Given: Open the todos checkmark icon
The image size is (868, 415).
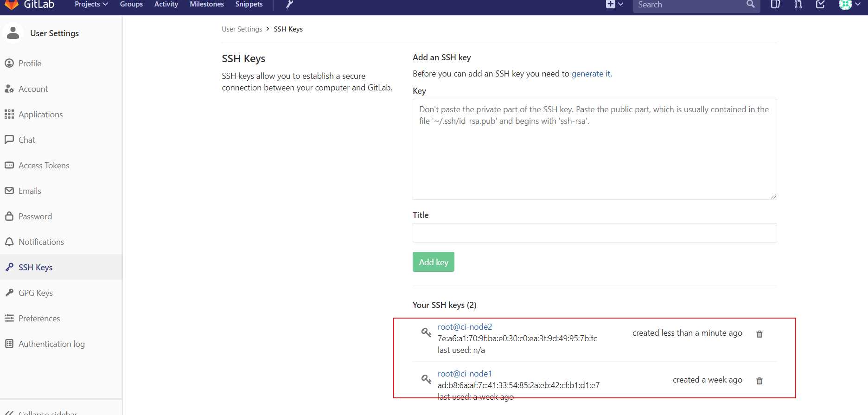Looking at the screenshot, I should tap(820, 5).
